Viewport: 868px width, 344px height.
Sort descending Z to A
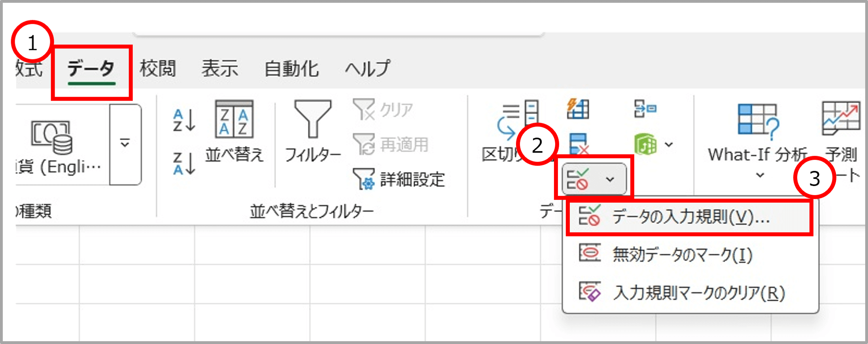click(x=184, y=163)
